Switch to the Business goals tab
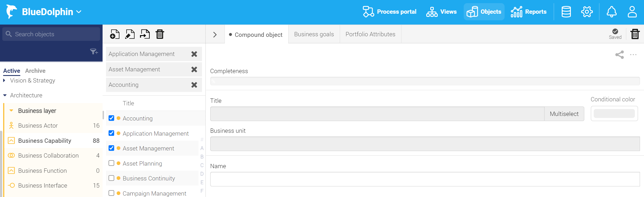This screenshot has width=644, height=197. (x=314, y=34)
